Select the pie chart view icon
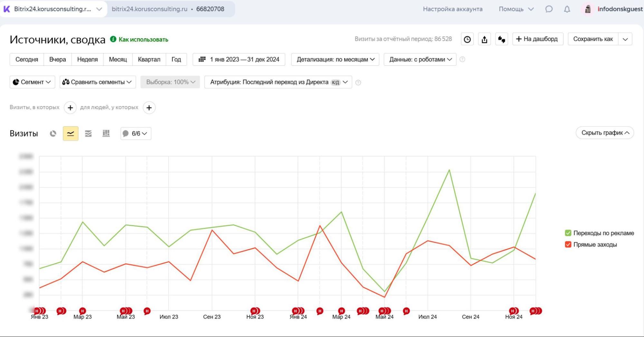Image resolution: width=644 pixels, height=337 pixels. point(53,133)
